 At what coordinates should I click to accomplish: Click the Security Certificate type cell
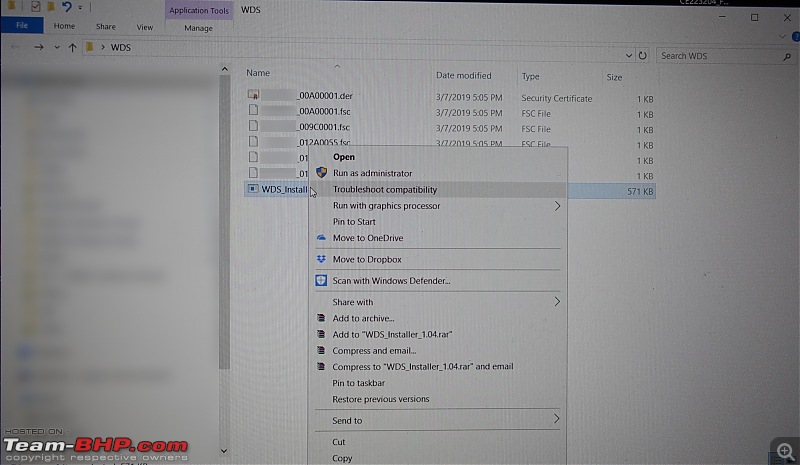pos(557,99)
